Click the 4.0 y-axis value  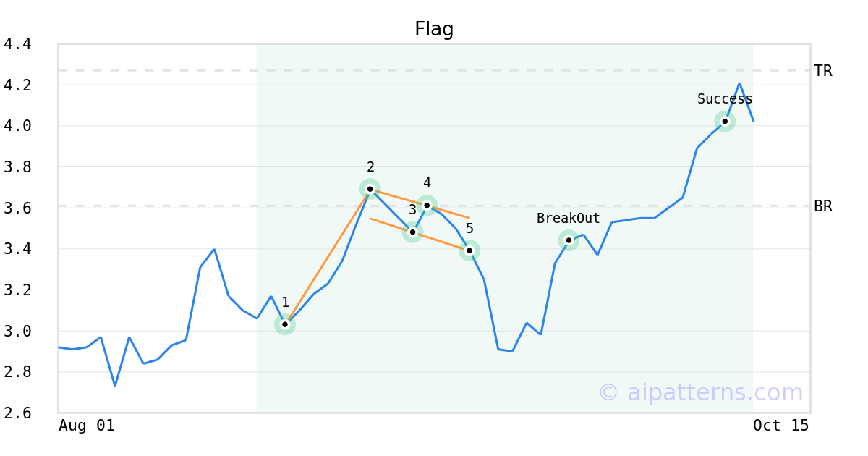pos(17,126)
